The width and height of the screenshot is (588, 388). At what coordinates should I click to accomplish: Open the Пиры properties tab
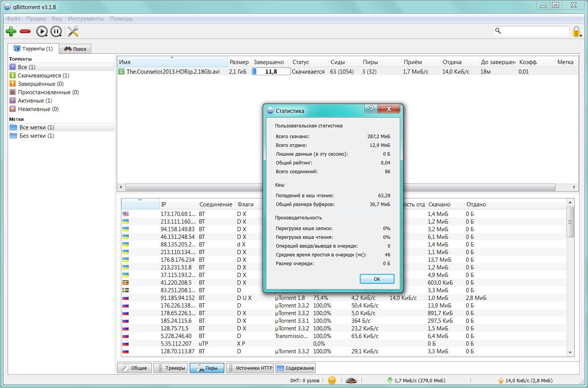point(207,368)
